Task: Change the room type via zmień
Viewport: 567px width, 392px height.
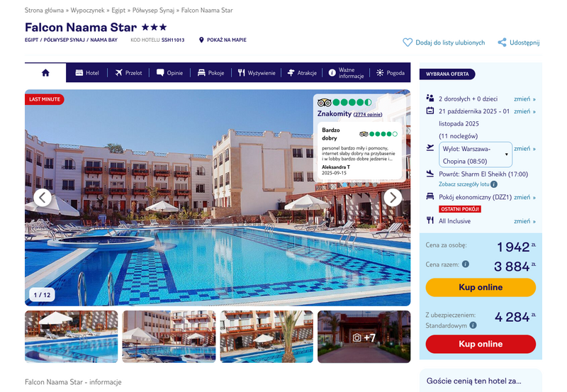Action: click(x=524, y=197)
